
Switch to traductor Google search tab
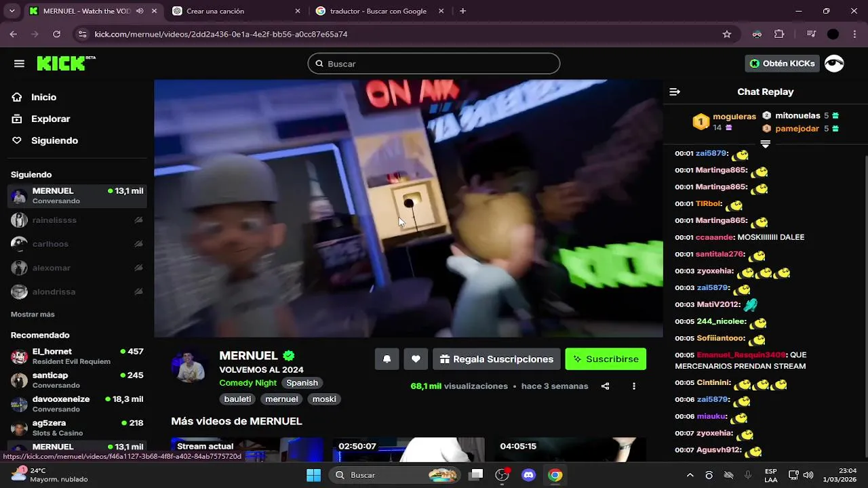(380, 11)
